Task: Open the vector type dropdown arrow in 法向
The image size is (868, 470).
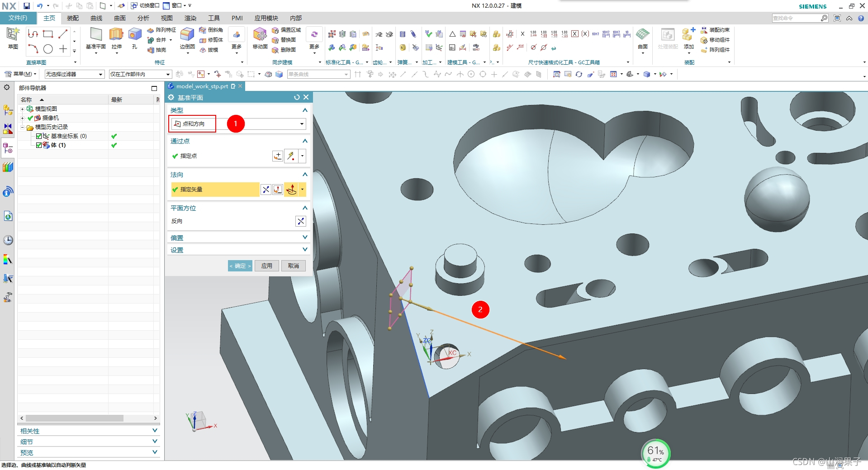Action: [x=303, y=190]
